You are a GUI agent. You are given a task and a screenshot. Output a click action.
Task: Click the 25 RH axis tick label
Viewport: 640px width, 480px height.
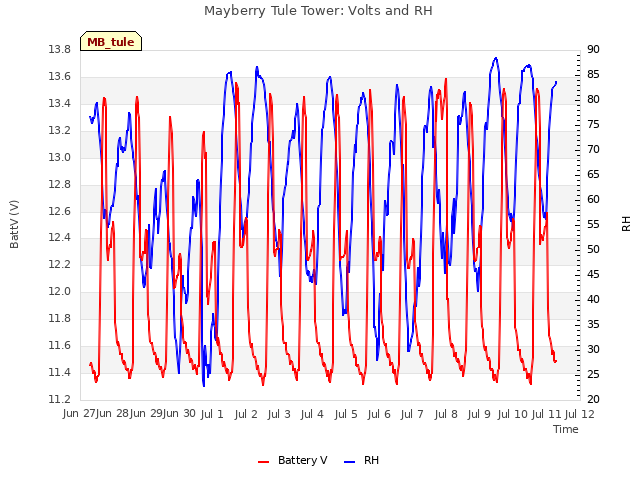593,374
